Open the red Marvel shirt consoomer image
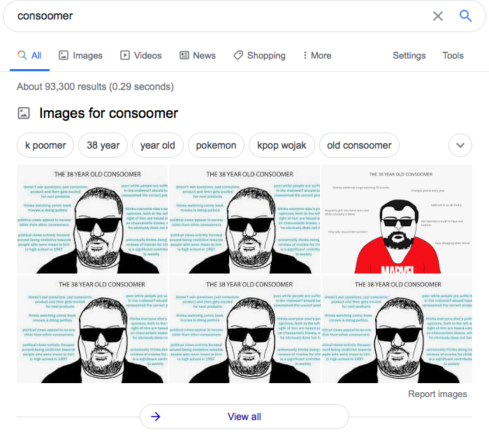Screen dimensions: 489x448 point(397,219)
